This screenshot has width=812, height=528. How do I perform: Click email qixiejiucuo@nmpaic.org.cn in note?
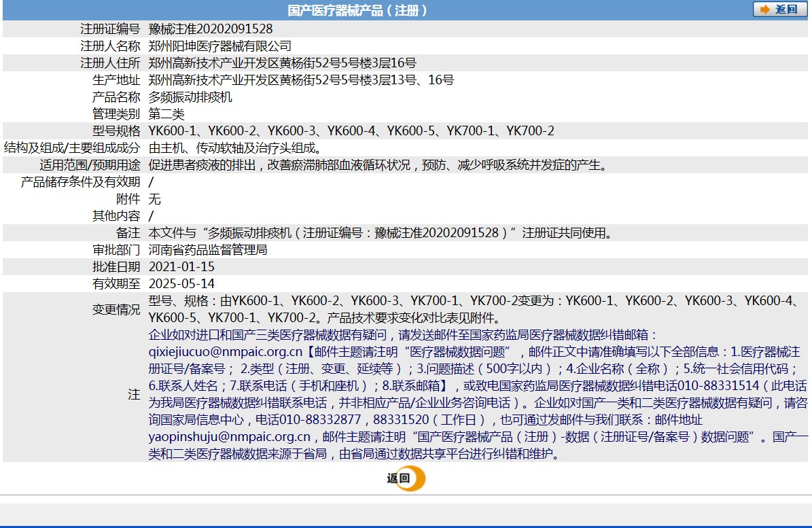pyautogui.click(x=226, y=352)
